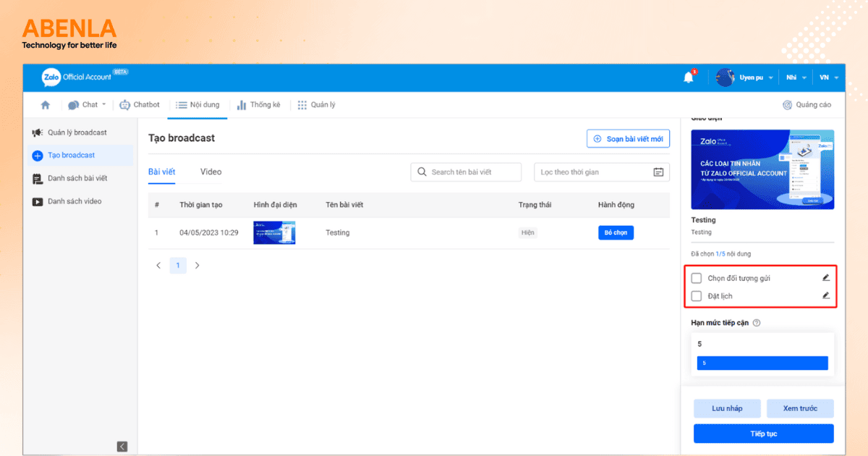Viewport: 868px width, 456px height.
Task: Open the Quản lý menu
Action: (x=317, y=105)
